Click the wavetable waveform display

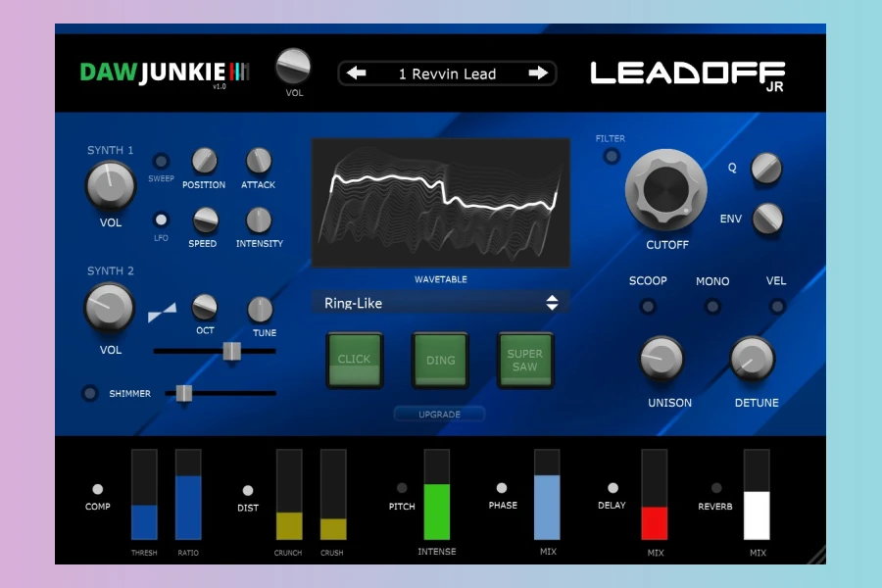[440, 203]
